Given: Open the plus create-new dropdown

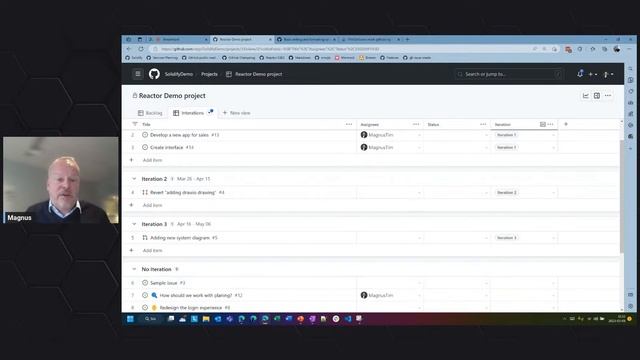Looking at the screenshot, I should point(593,74).
